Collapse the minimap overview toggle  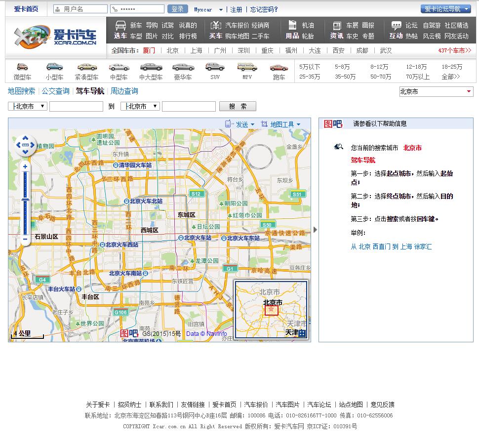tap(302, 333)
